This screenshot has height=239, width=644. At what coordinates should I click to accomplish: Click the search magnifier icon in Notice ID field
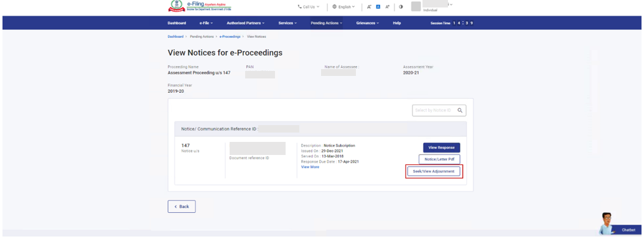click(460, 110)
